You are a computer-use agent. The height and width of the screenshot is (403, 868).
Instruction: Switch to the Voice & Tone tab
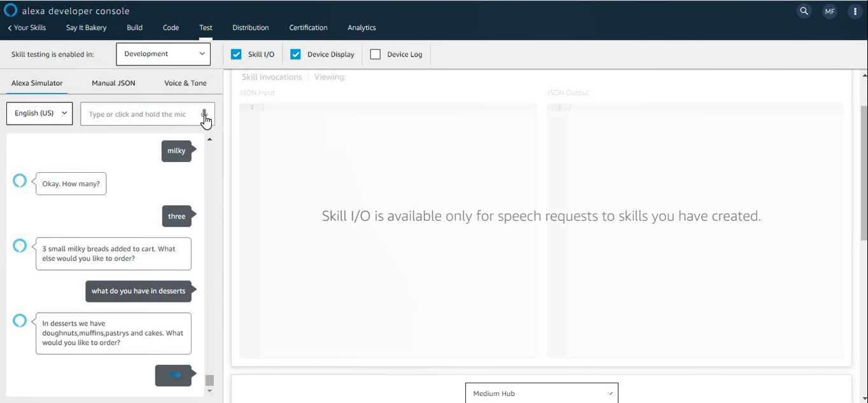pos(185,83)
